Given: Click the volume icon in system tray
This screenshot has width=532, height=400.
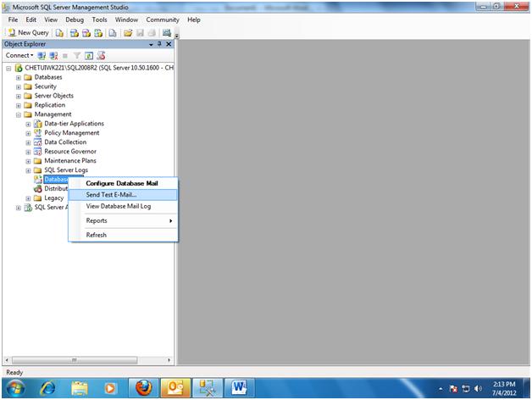Looking at the screenshot, I should [x=478, y=389].
